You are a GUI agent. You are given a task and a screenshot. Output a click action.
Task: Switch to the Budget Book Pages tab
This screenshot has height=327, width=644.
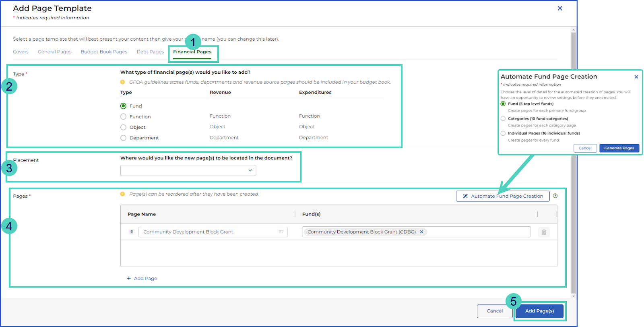[104, 52]
